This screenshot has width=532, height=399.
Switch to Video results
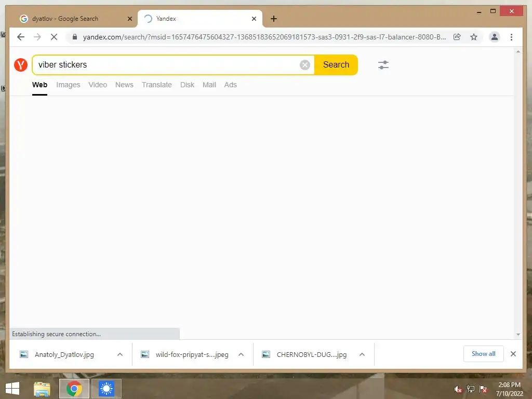click(x=98, y=85)
